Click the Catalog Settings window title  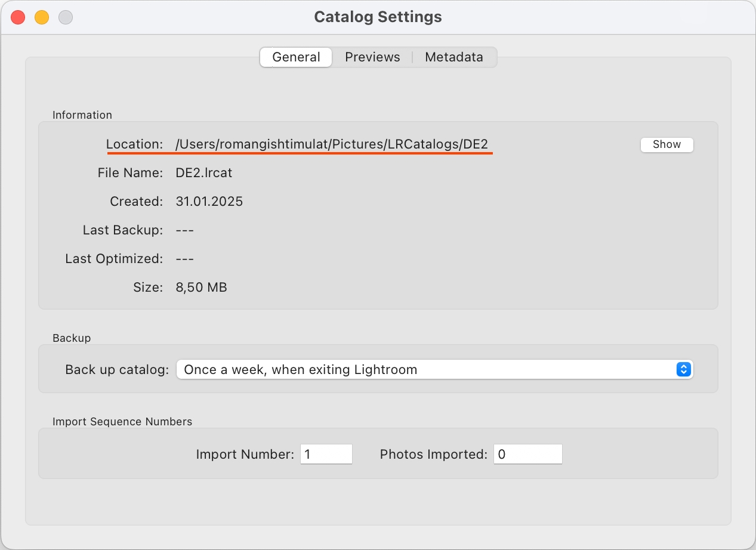(378, 17)
